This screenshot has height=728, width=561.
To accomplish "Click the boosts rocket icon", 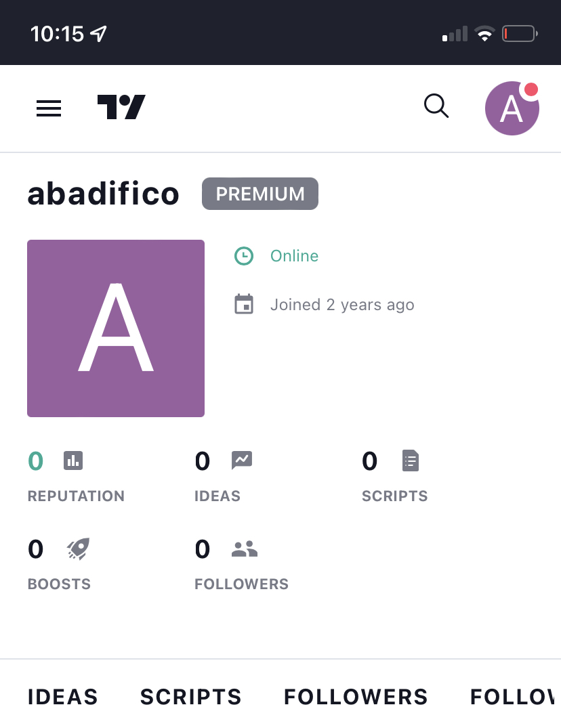I will (x=78, y=549).
